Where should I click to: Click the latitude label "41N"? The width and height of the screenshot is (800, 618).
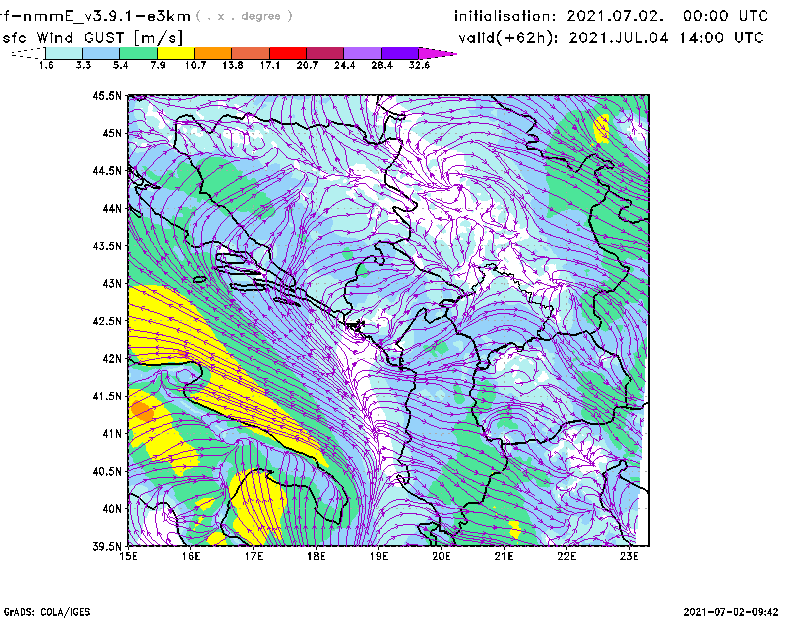click(112, 433)
